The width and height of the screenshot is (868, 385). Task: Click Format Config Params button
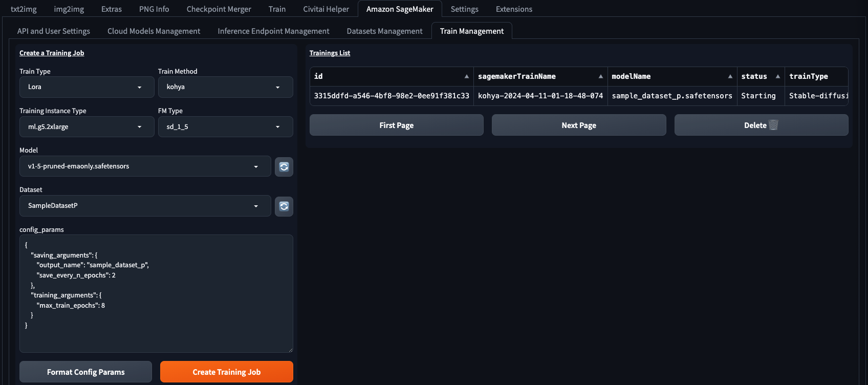[86, 372]
